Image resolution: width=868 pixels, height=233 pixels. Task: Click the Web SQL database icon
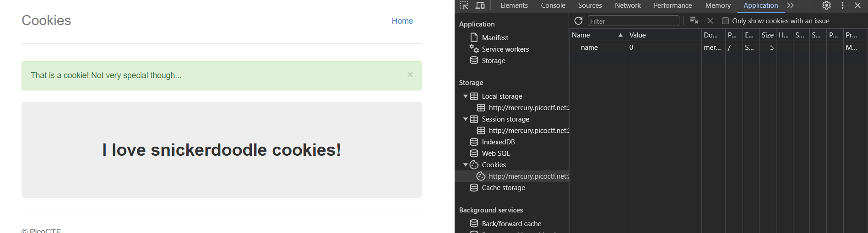click(x=474, y=154)
